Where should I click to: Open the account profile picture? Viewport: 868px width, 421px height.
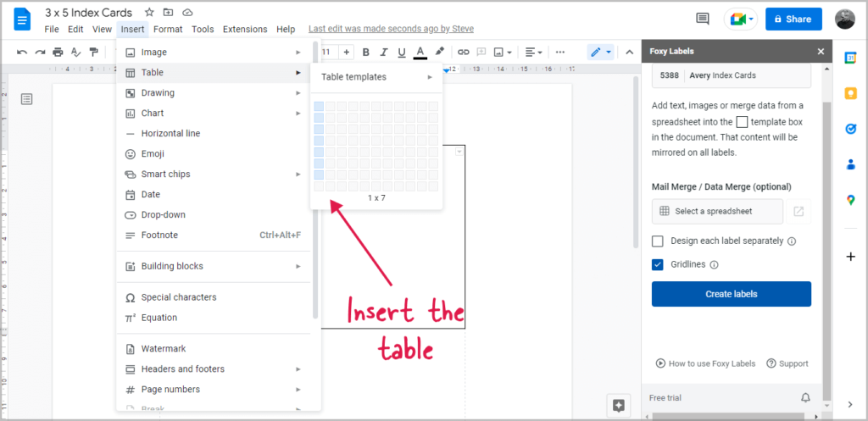tap(845, 19)
